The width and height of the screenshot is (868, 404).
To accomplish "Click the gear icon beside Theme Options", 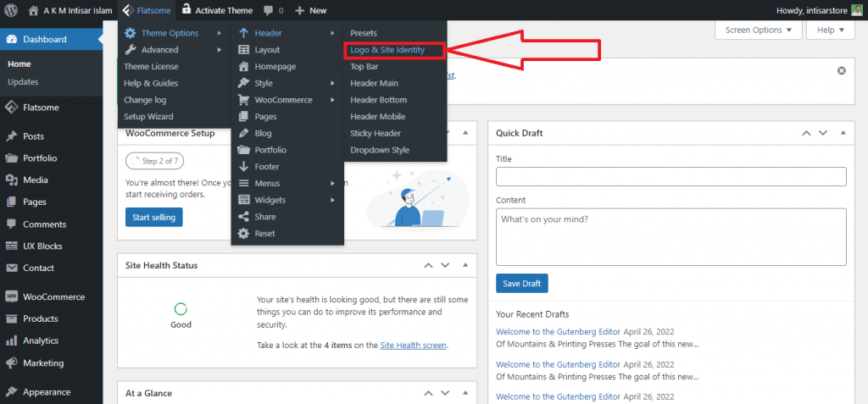I will coord(130,33).
